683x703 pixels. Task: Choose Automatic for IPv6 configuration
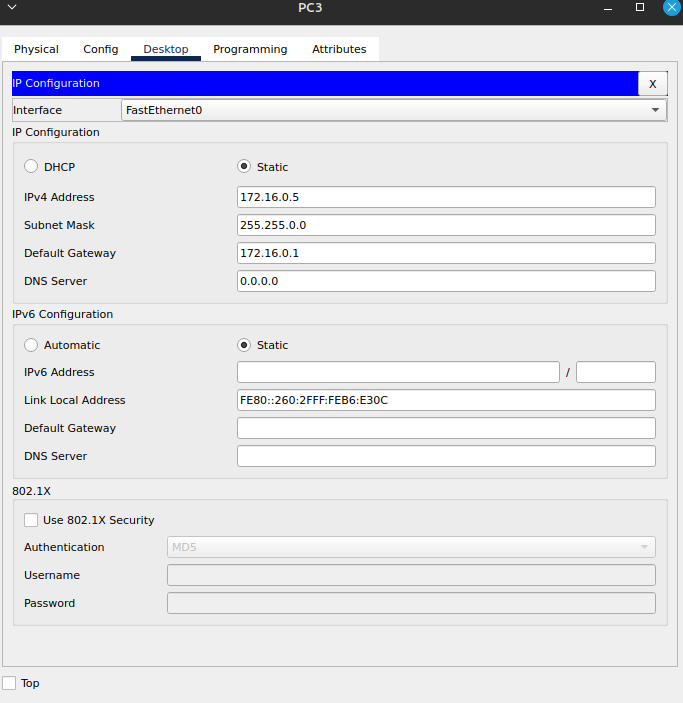tap(31, 345)
